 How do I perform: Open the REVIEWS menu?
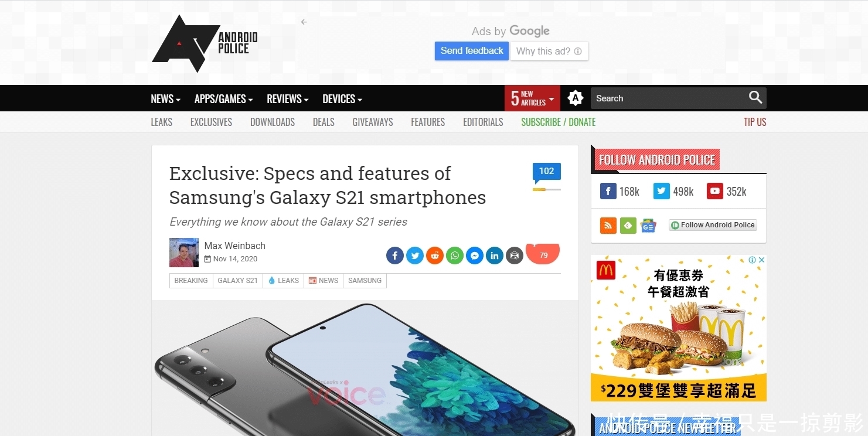(x=287, y=99)
